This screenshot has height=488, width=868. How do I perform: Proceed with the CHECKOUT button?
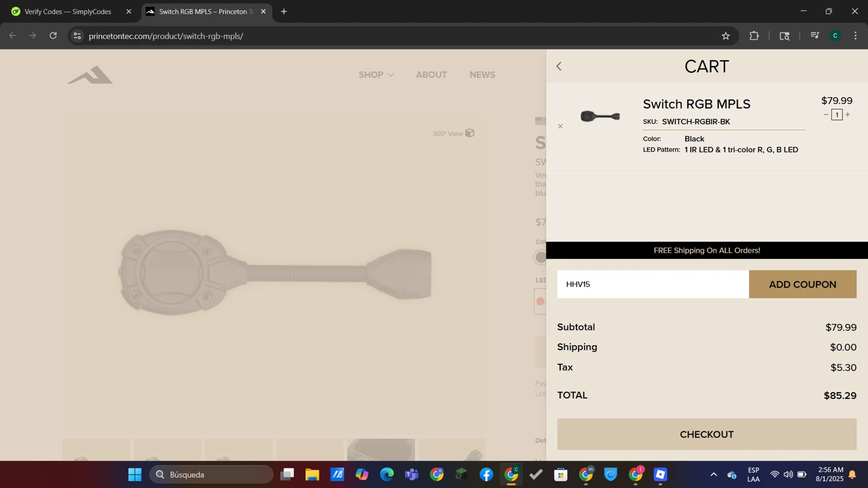point(707,434)
